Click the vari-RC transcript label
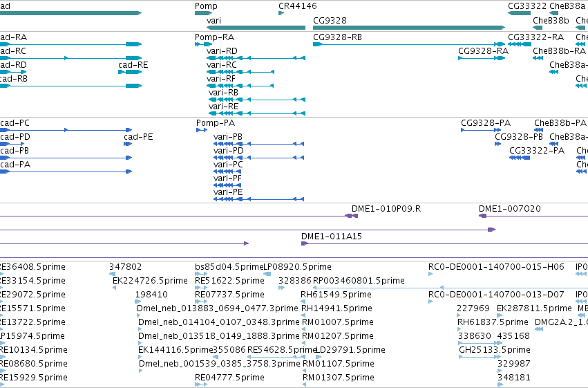Screen dimensions: 588x388 tap(222, 65)
